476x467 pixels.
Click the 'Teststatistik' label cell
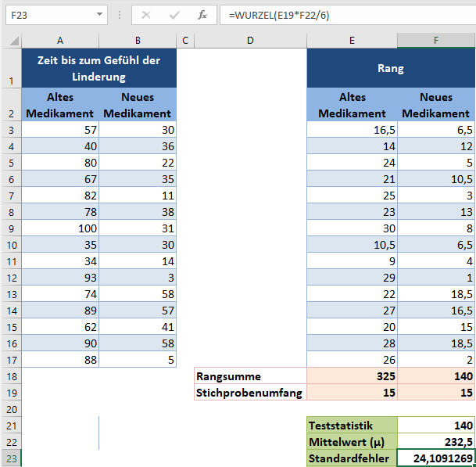[x=353, y=425]
